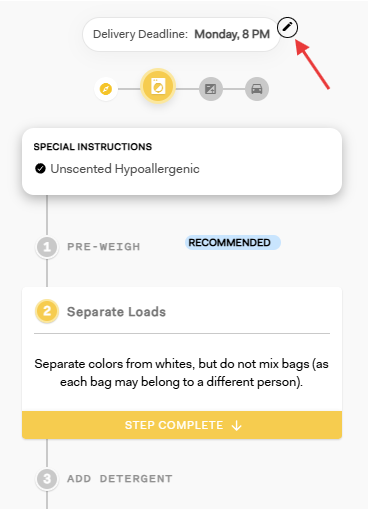The image size is (368, 509).
Task: Collapse the Separate Loads step header
Action: click(116, 312)
